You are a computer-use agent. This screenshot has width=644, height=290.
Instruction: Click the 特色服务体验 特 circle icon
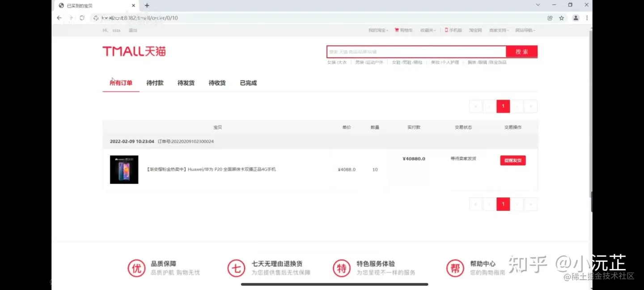pos(342,268)
